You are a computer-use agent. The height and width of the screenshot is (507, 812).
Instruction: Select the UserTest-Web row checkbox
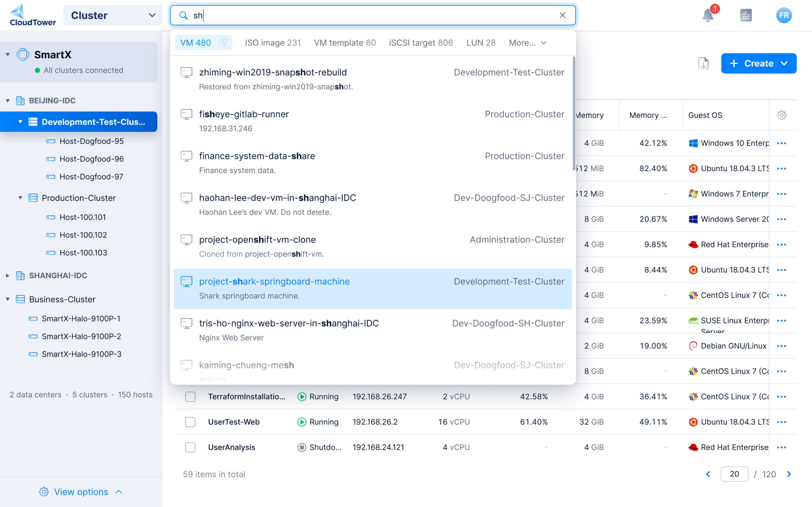pyautogui.click(x=190, y=422)
